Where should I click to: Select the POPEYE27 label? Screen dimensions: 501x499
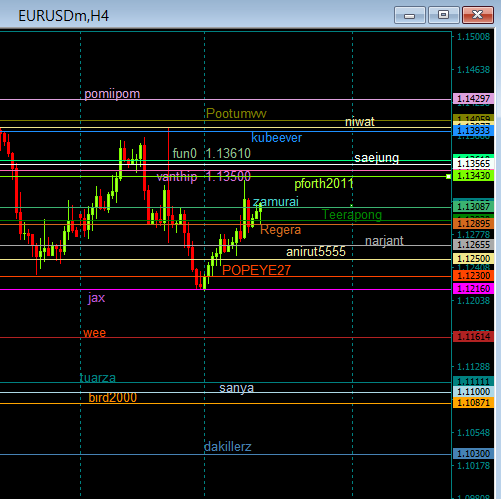[x=256, y=270]
